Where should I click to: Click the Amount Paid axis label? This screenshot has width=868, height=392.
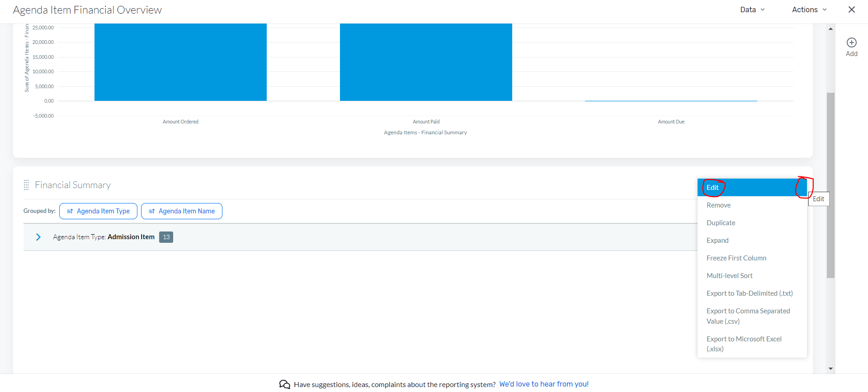pyautogui.click(x=426, y=122)
